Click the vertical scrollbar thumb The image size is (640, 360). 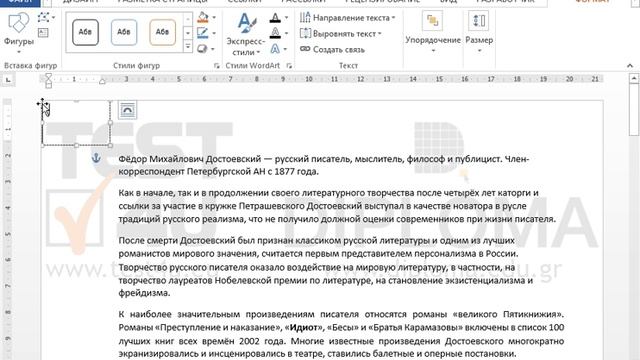634,110
